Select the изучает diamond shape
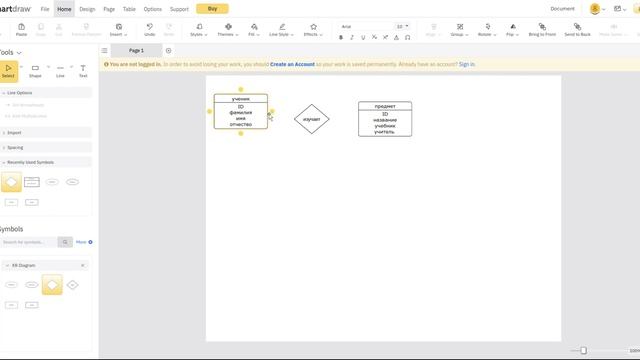This screenshot has height=360, width=640. 311,119
